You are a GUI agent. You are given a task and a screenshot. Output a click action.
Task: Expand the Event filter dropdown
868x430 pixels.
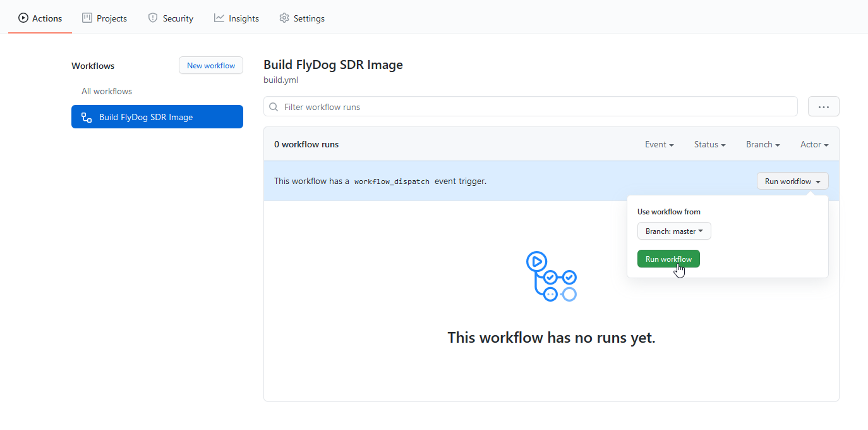[660, 145]
